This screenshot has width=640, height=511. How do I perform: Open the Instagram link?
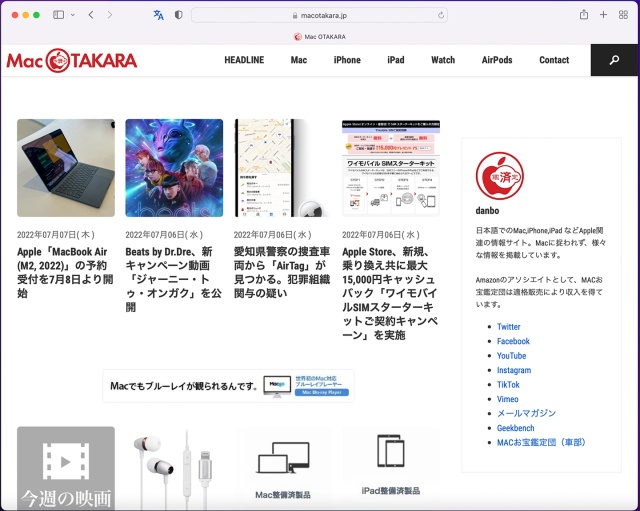point(514,370)
